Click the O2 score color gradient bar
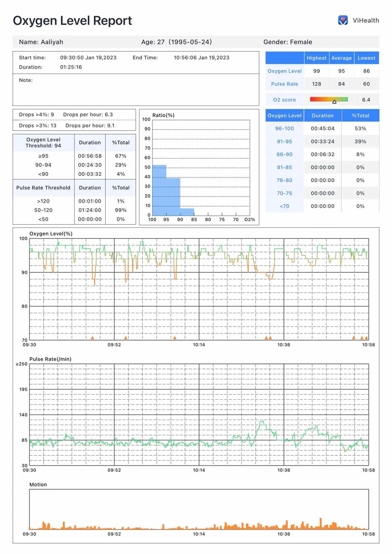The height and width of the screenshot is (554, 392). (328, 99)
